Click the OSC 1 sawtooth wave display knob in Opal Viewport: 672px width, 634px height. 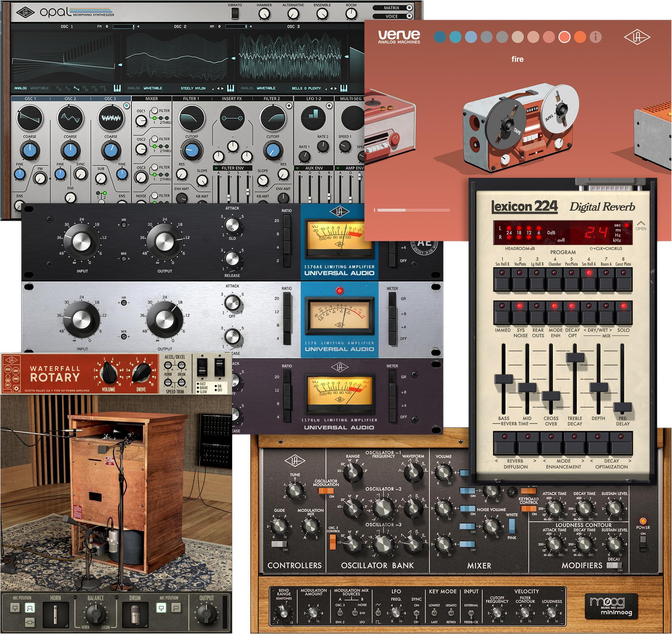point(30,118)
